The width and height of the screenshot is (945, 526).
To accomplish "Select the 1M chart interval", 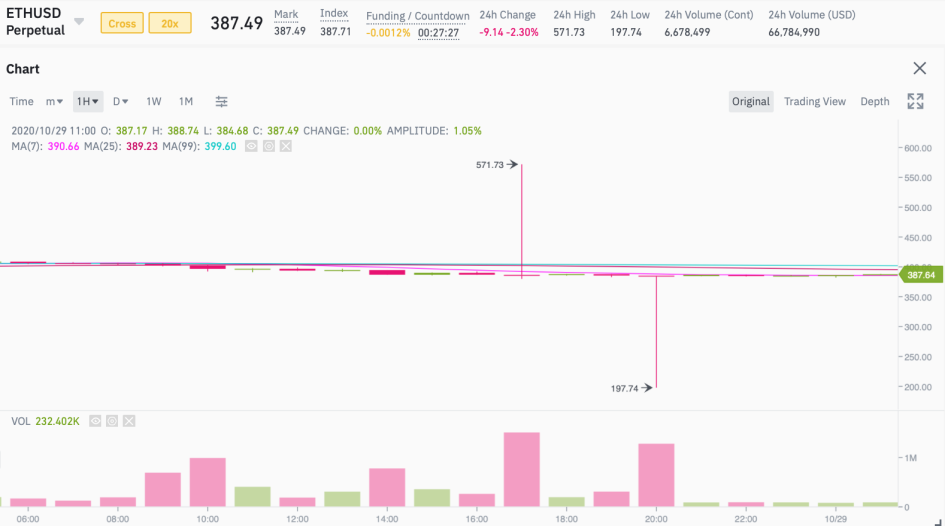I will [x=186, y=101].
